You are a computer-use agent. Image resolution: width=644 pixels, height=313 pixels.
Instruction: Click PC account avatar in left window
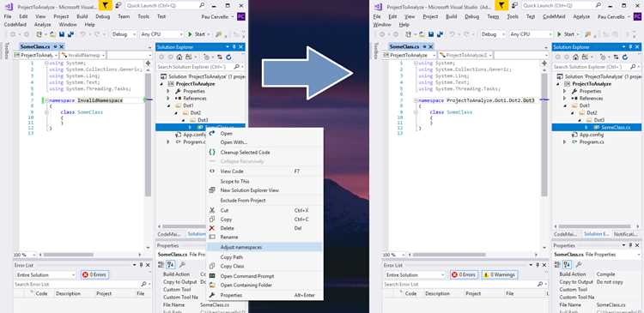click(241, 17)
